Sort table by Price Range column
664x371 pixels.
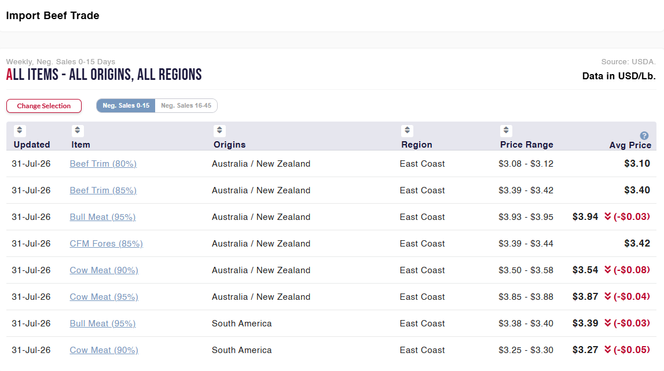[506, 130]
